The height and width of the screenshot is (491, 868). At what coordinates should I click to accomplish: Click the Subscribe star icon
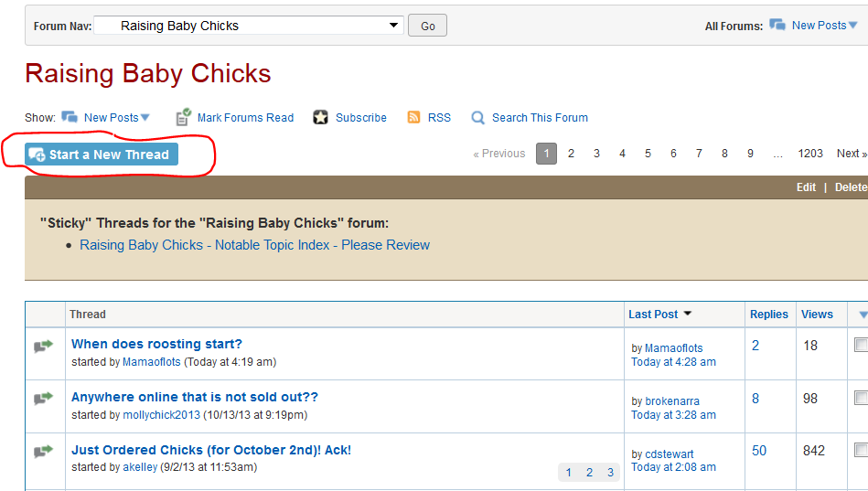(320, 117)
